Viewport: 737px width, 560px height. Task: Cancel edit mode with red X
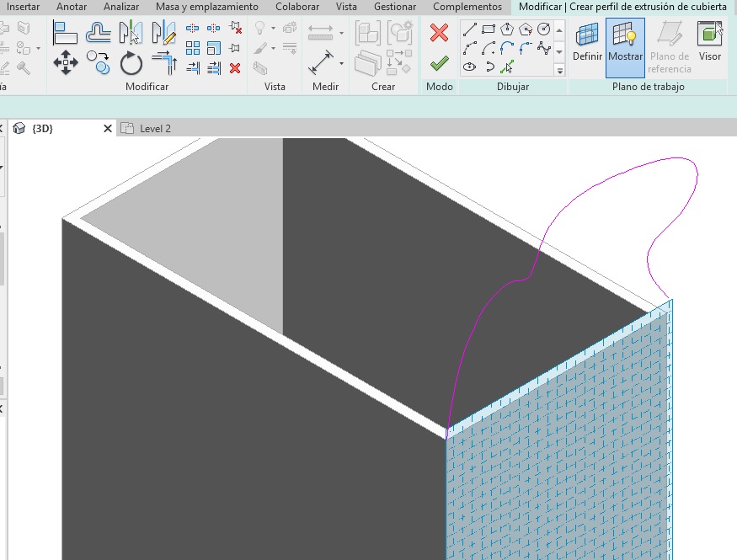click(x=439, y=33)
